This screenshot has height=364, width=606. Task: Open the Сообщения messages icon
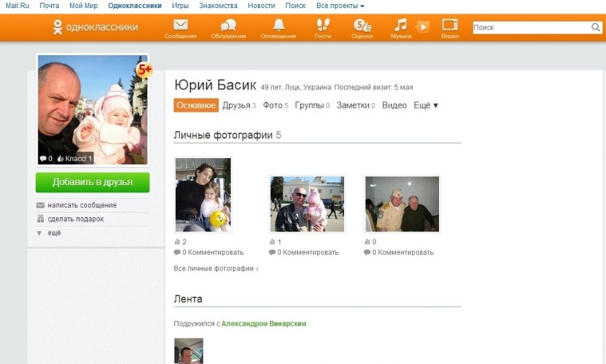coord(180,27)
